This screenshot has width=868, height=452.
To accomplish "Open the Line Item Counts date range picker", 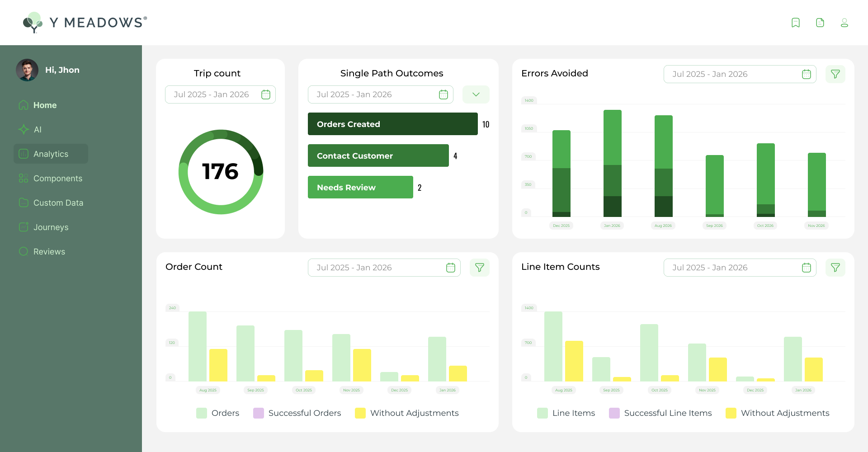I will pyautogui.click(x=740, y=268).
